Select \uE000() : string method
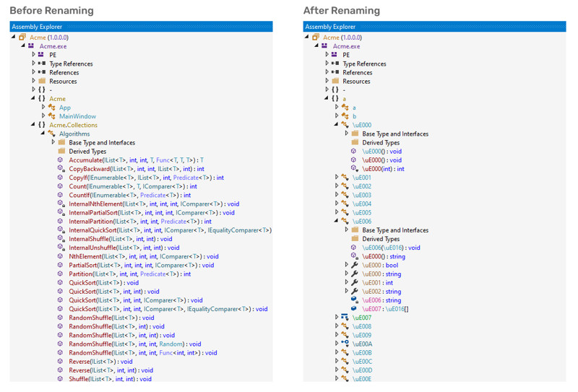 point(384,256)
